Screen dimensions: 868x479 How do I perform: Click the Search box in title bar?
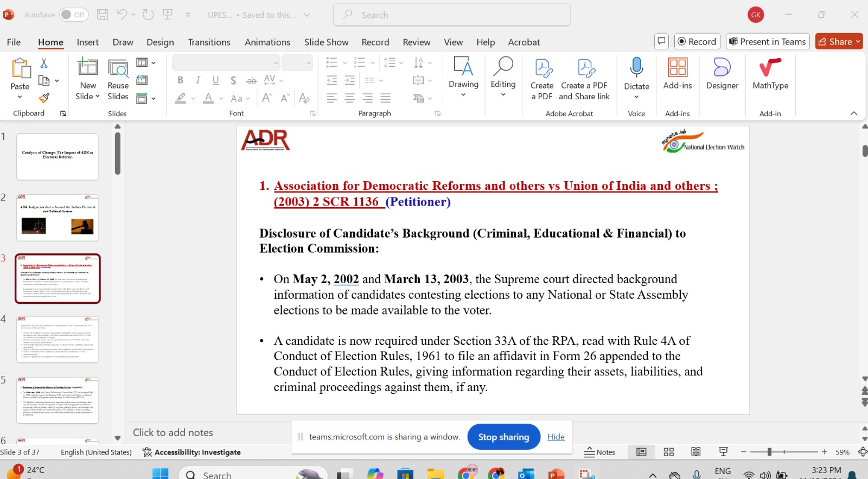coord(452,15)
